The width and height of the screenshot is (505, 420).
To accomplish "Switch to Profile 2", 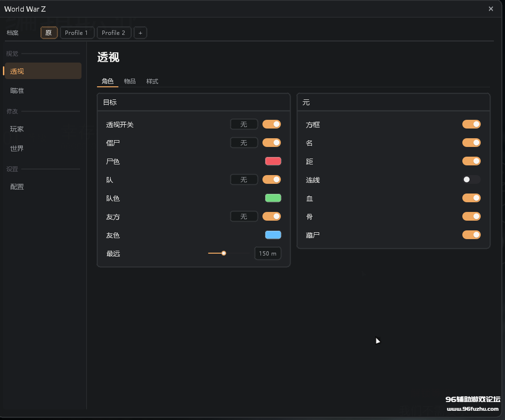I will tap(114, 33).
